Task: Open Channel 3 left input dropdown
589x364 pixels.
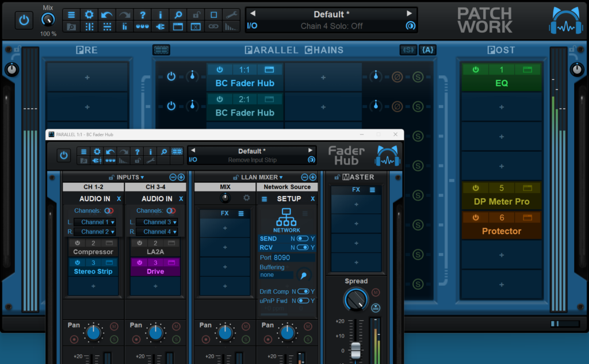Action: [x=156, y=222]
